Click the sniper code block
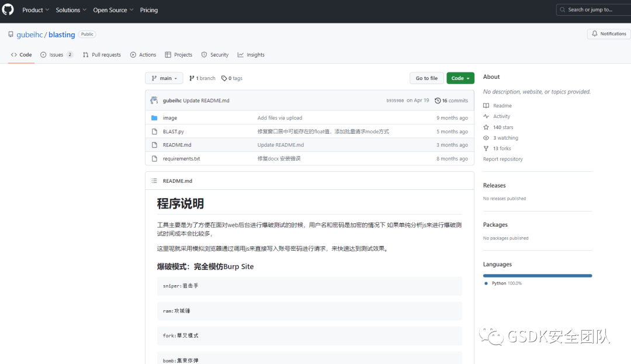This screenshot has width=631, height=364. (x=310, y=286)
